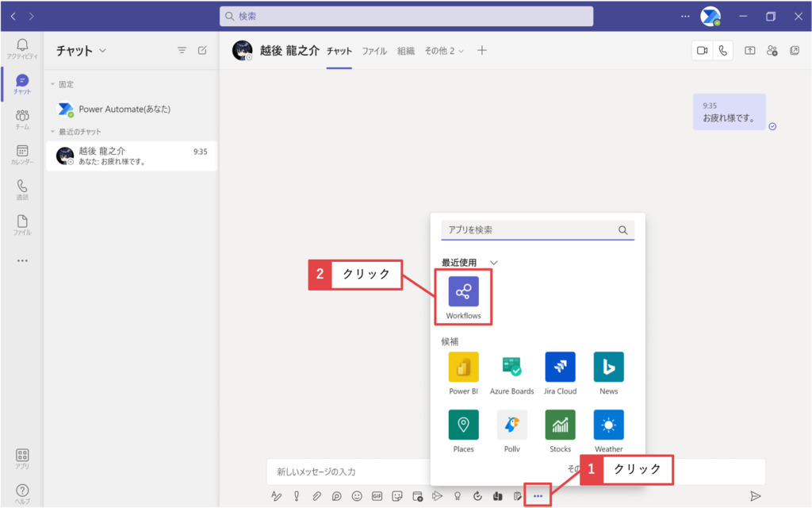This screenshot has height=508, width=812.
Task: Select the Azure Boards app
Action: point(511,373)
